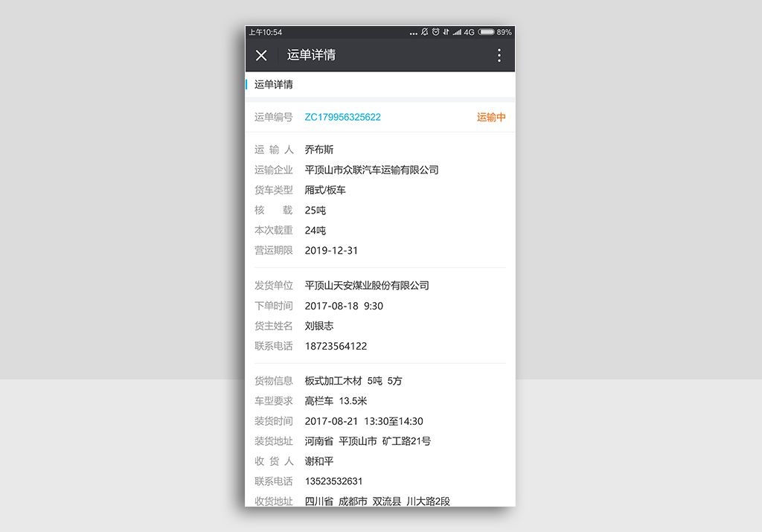Tap the muted bell icon in status bar
This screenshot has height=532, width=762.
point(424,32)
